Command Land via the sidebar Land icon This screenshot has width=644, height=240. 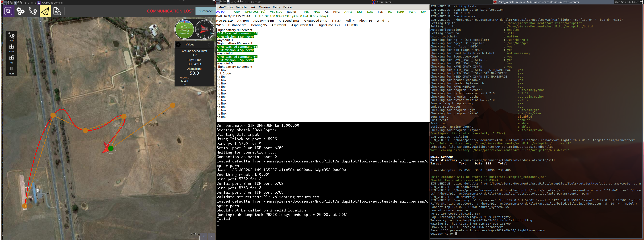pyautogui.click(x=11, y=48)
